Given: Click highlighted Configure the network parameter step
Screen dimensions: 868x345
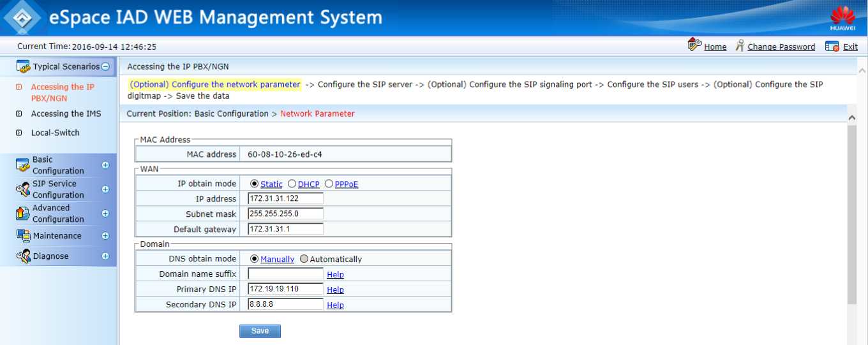Looking at the screenshot, I should (x=214, y=84).
